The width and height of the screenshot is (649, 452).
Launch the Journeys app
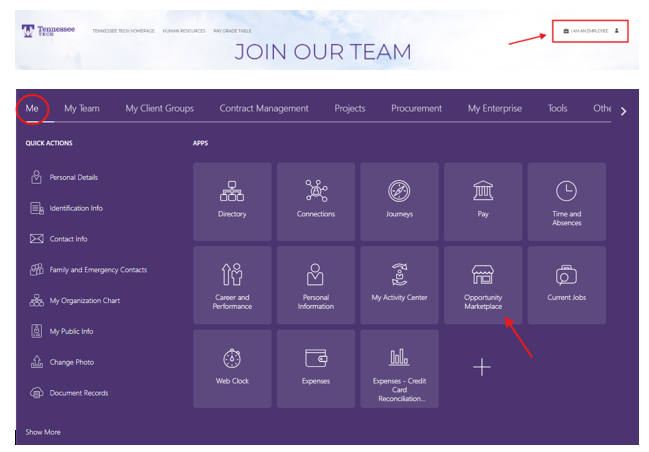399,201
